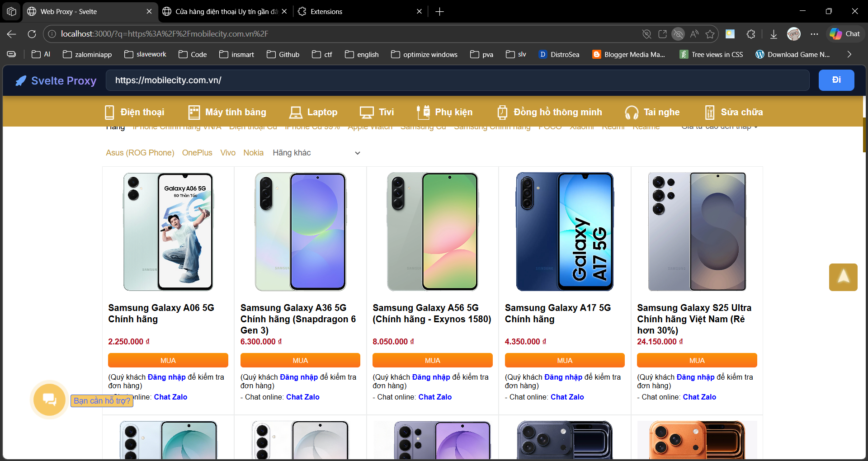Open the Samsung Galaxy A56 5G title

(432, 313)
